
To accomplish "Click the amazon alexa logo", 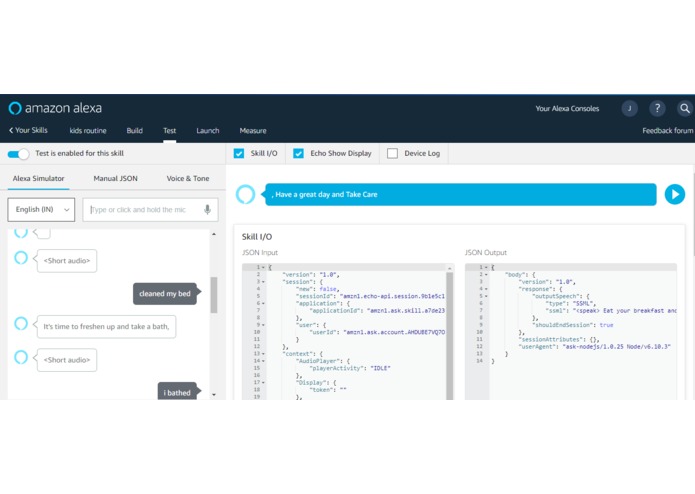I will coord(55,108).
